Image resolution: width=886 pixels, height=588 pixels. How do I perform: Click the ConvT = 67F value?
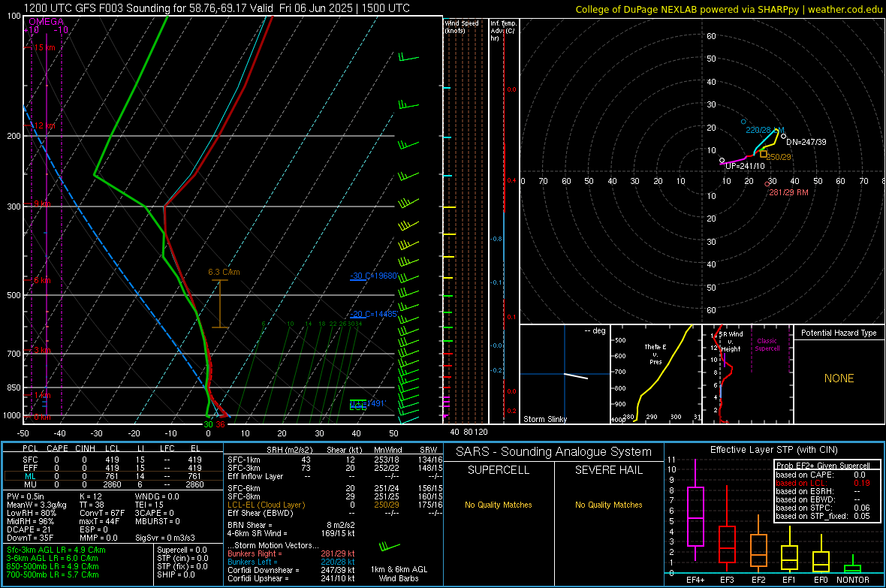click(102, 513)
